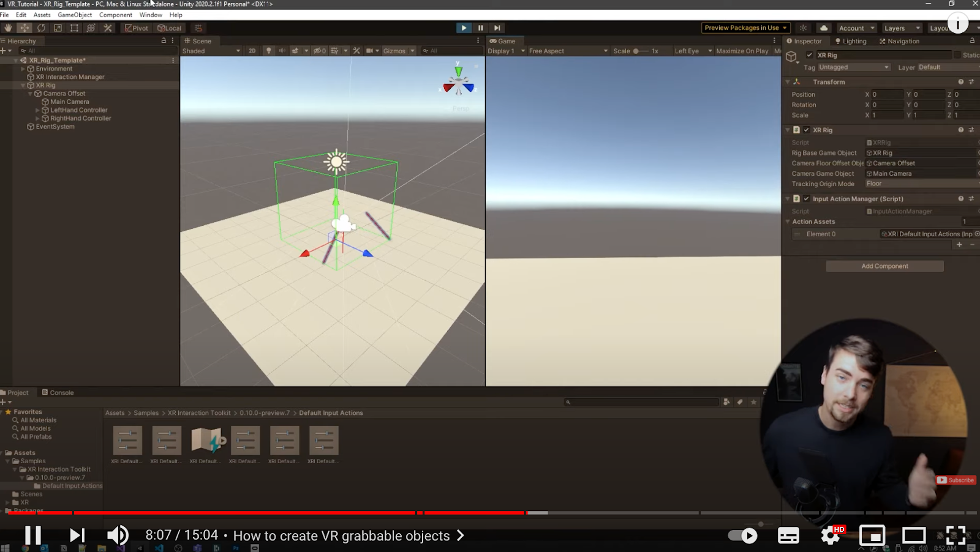Screen dimensions: 980x552
Task: Open the Shaded draw mode dropdown
Action: [x=211, y=51]
